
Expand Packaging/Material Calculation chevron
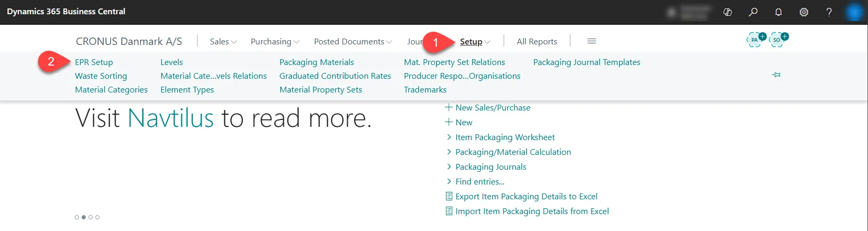tap(449, 152)
